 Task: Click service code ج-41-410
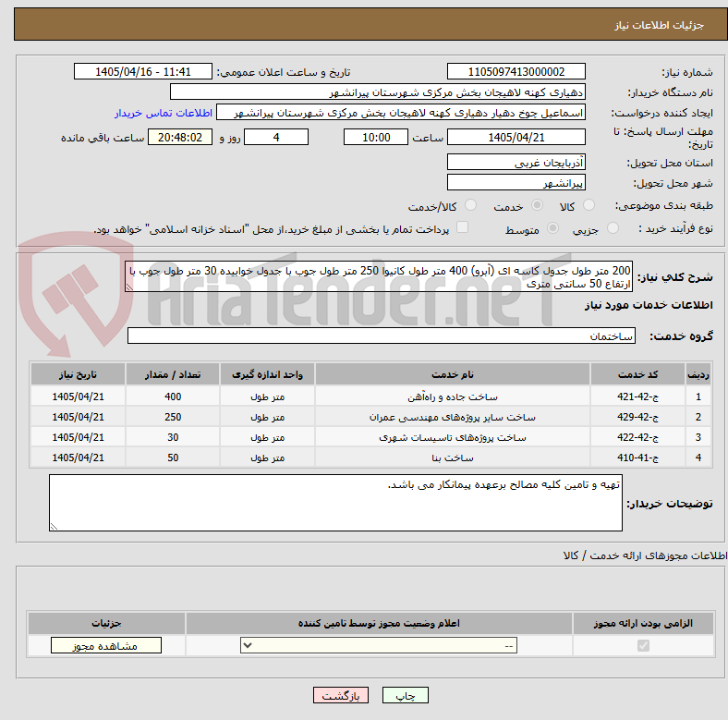638,458
